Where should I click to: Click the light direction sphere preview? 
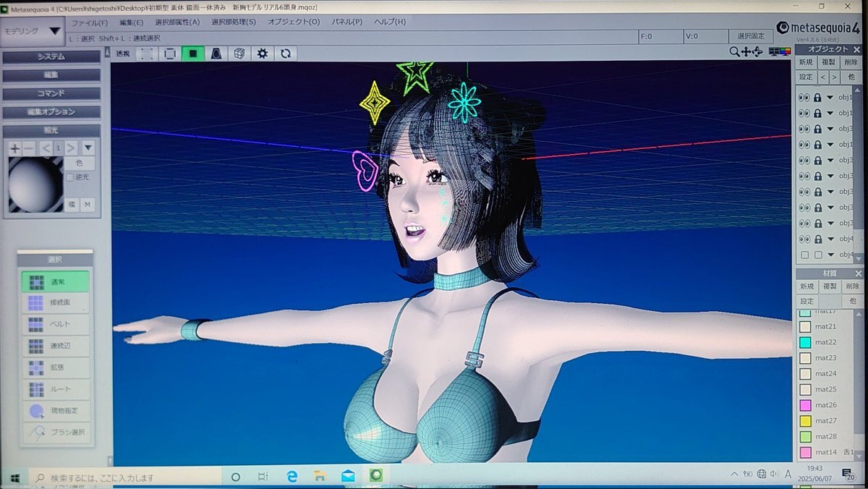point(35,184)
